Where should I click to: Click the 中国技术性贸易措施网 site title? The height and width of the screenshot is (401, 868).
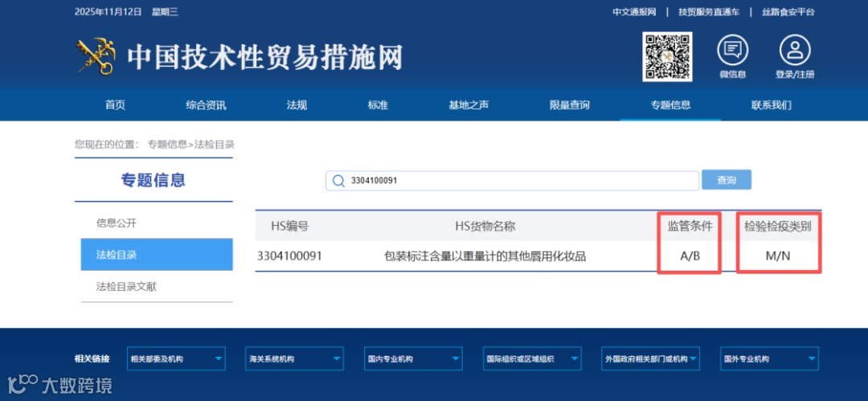tap(265, 57)
